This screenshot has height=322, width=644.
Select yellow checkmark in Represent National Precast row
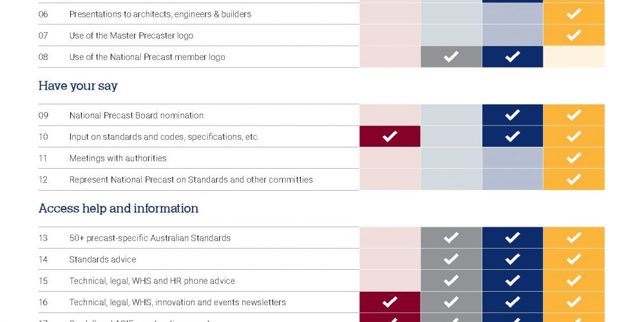coord(574,180)
